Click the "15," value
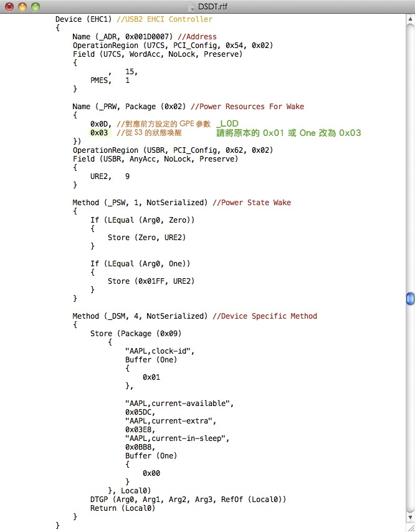This screenshot has height=532, width=415. click(x=131, y=72)
